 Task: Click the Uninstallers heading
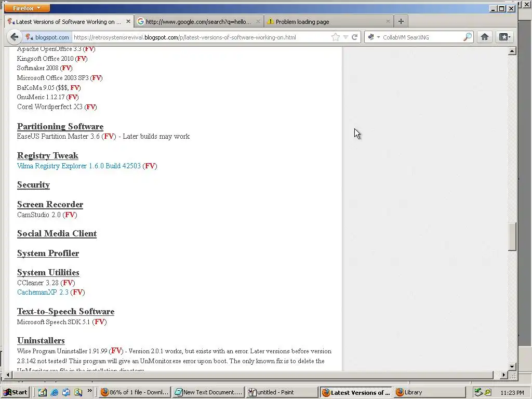pyautogui.click(x=41, y=341)
